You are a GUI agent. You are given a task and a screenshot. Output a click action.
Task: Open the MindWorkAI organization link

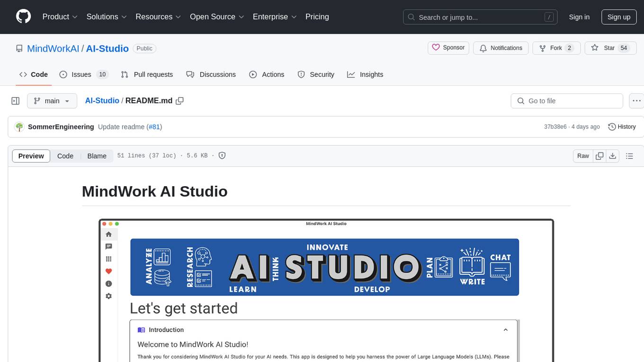(x=53, y=48)
